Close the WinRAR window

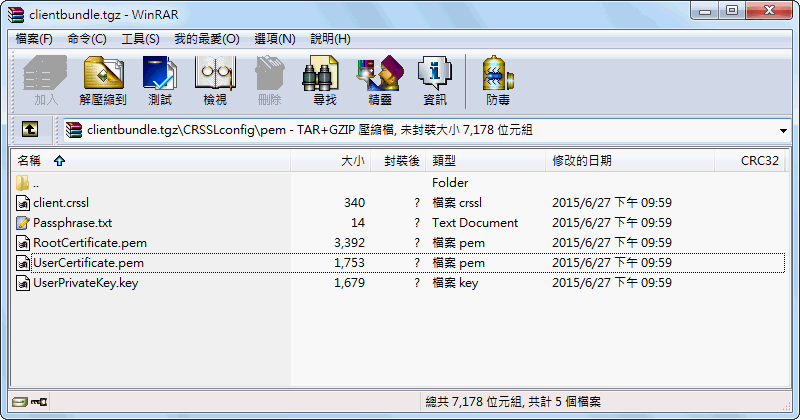coord(769,11)
